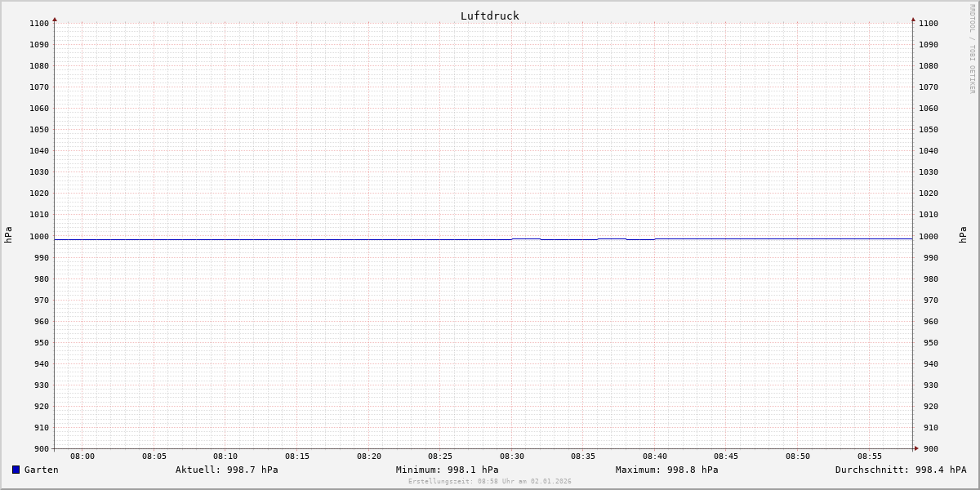Click the Erstellungszeit timestamp footer text

click(489, 481)
